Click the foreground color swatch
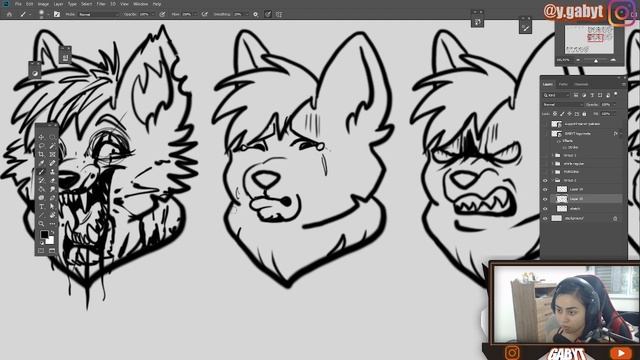The height and width of the screenshot is (360, 640). (x=44, y=234)
